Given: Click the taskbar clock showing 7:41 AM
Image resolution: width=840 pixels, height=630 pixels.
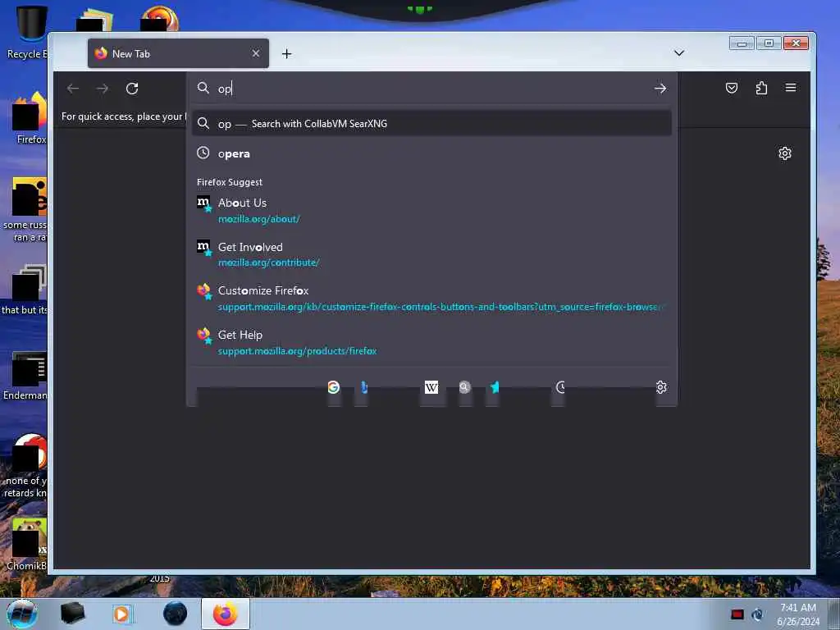Looking at the screenshot, I should pos(798,614).
